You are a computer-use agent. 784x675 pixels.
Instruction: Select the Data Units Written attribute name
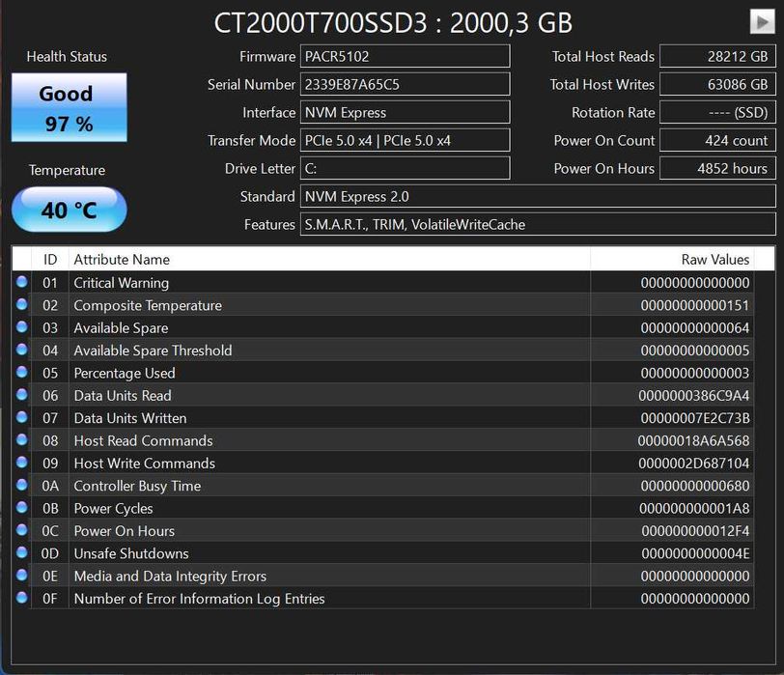130,418
